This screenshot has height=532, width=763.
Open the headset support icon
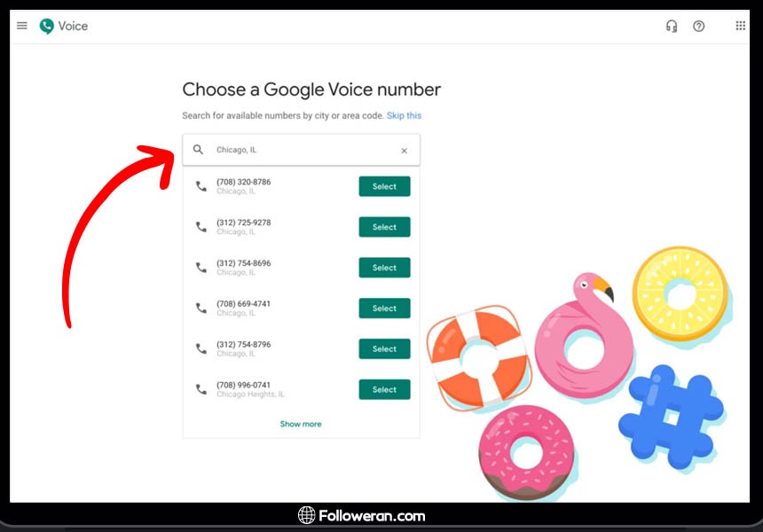click(672, 27)
